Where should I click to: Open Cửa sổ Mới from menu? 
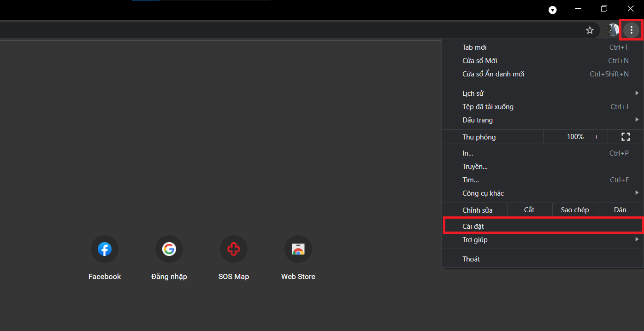pos(543,61)
